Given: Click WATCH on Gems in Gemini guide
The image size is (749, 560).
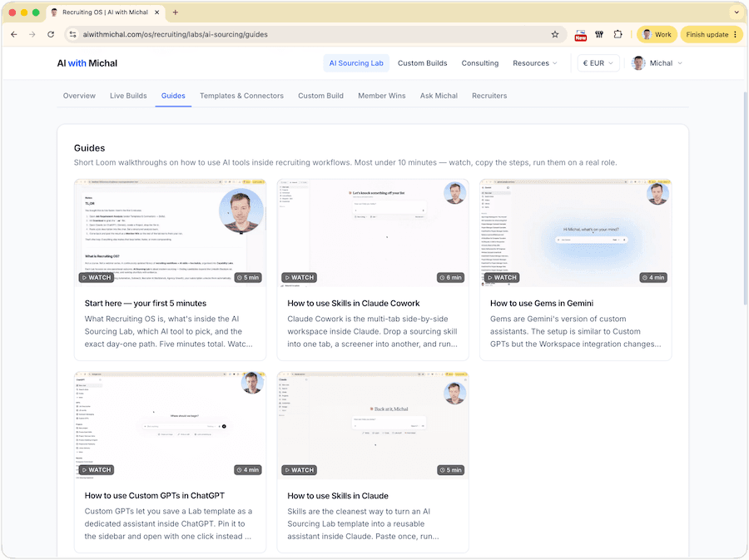Looking at the screenshot, I should click(502, 277).
